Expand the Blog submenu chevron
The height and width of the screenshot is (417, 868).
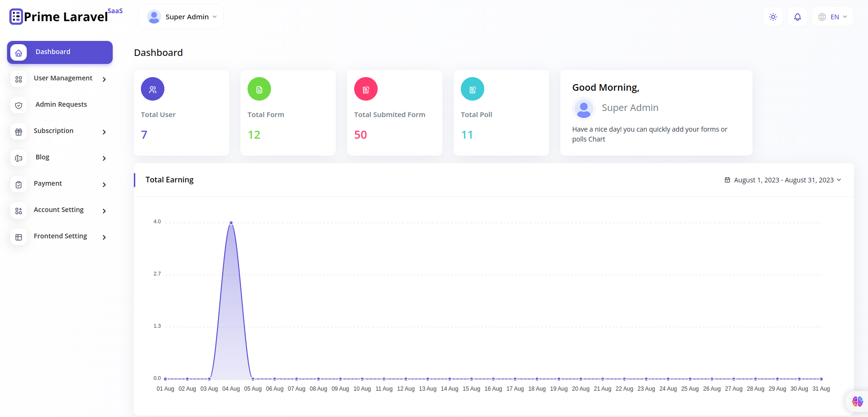(x=104, y=158)
